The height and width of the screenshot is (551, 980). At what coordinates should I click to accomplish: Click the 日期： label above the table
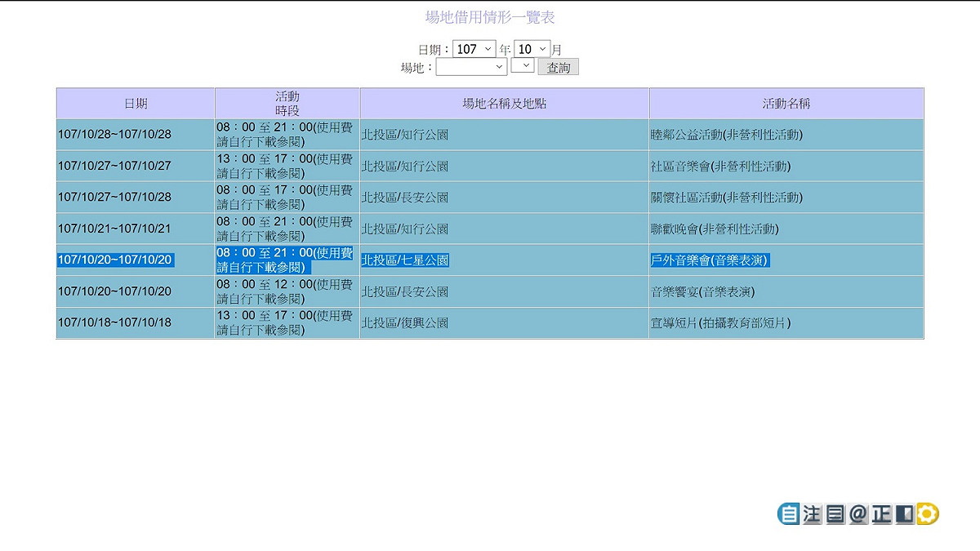(x=434, y=50)
